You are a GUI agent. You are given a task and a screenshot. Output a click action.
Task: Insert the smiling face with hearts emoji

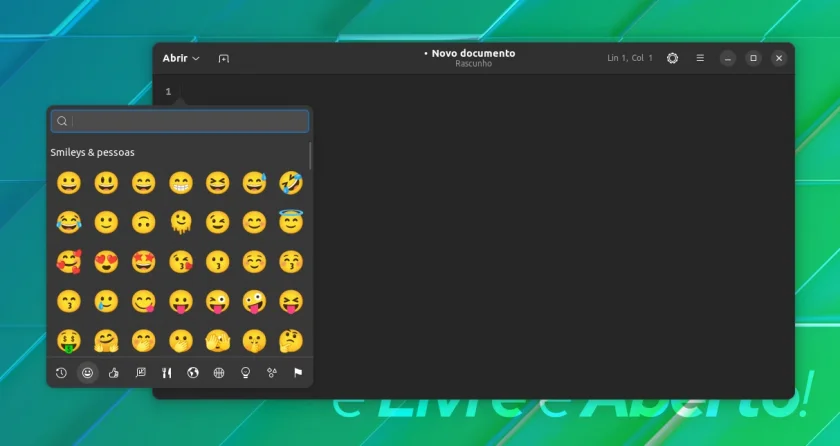click(69, 262)
